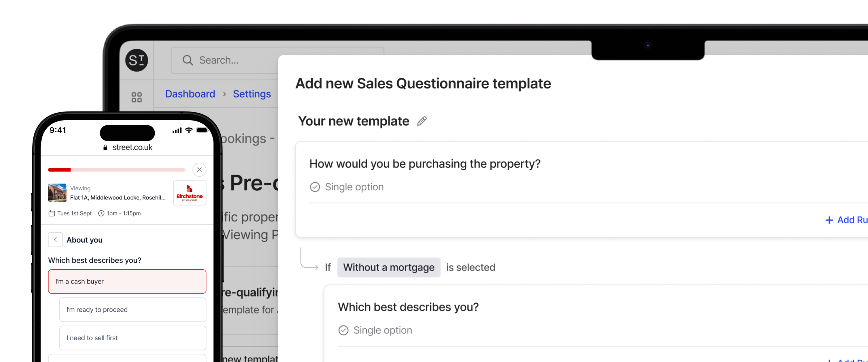
Task: Open the Dashboard breadcrumb link
Action: 190,94
